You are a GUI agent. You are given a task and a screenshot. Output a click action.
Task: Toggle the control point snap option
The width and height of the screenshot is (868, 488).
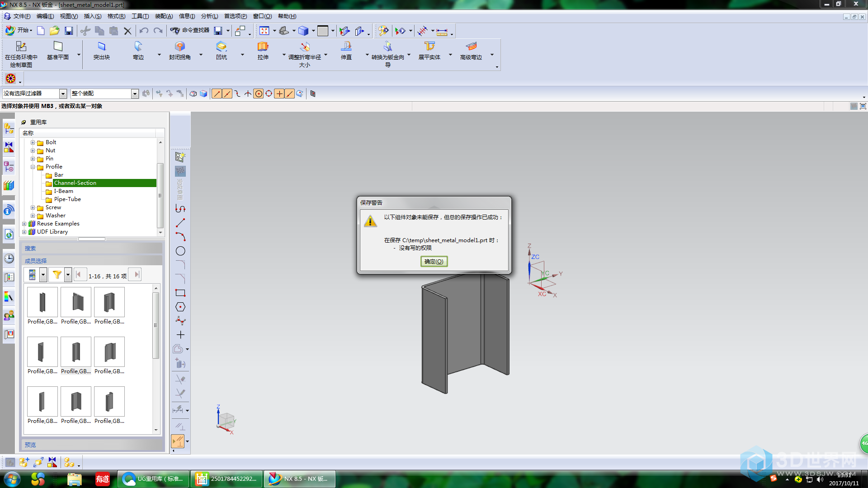pos(238,94)
